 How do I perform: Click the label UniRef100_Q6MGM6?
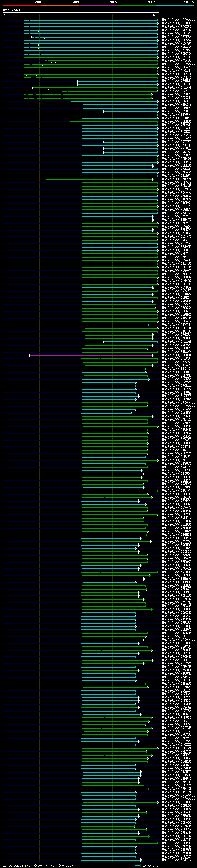pos(177,833)
